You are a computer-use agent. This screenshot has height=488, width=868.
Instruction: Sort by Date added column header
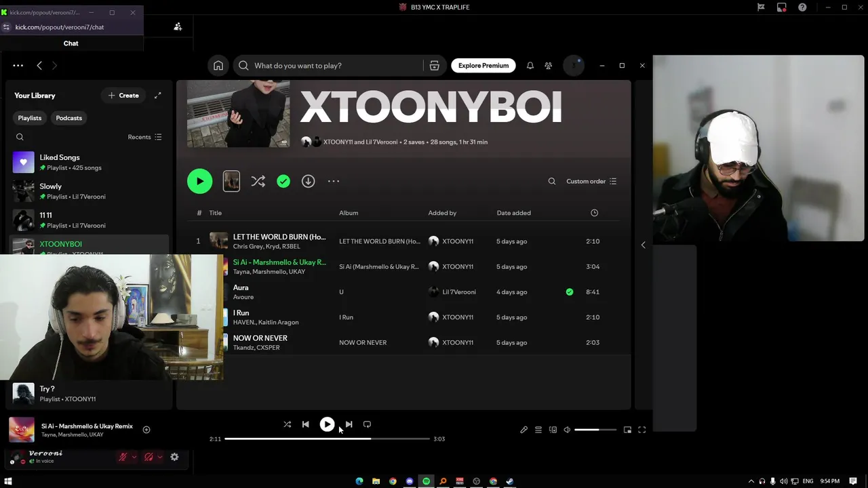coord(513,213)
